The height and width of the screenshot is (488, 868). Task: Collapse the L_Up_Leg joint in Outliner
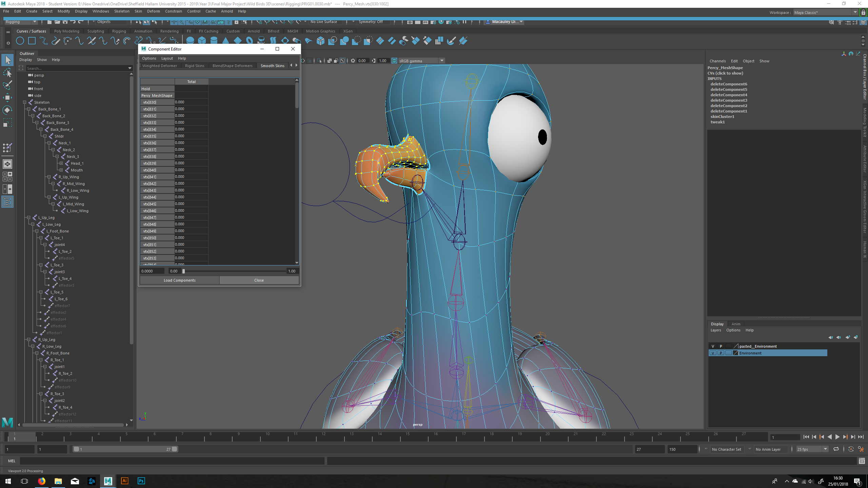coord(29,218)
